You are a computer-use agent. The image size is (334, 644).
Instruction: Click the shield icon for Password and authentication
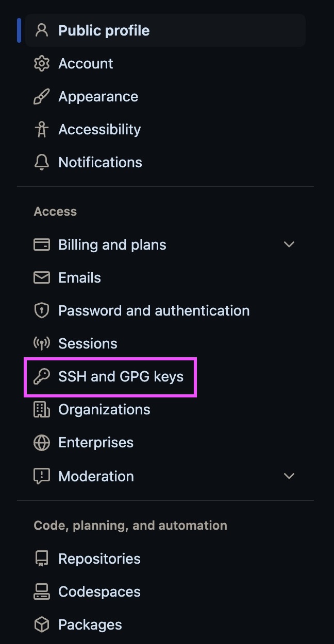pos(41,310)
